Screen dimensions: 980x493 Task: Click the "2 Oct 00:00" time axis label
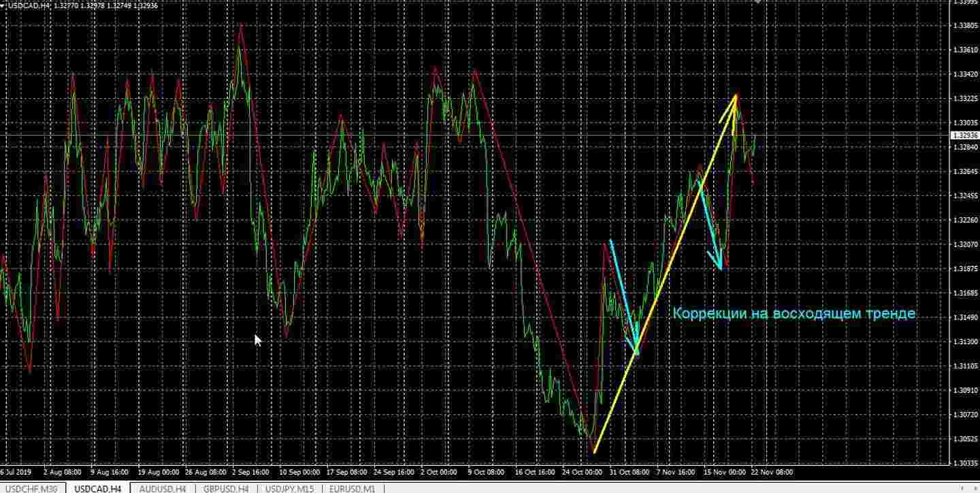point(439,471)
